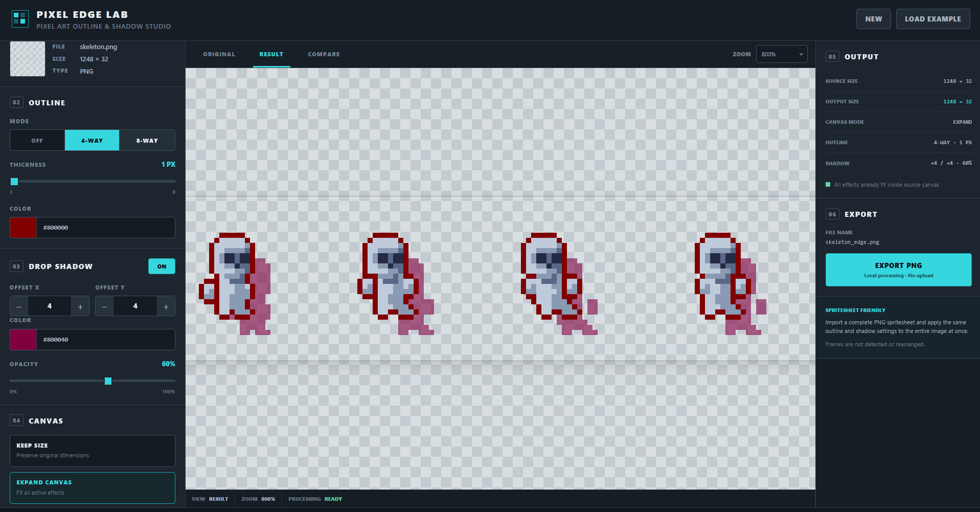Select the 8-WAY outline mode
Image resolution: width=980 pixels, height=512 pixels.
coord(147,140)
